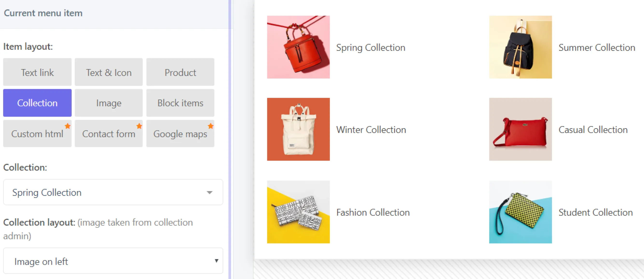Image resolution: width=644 pixels, height=279 pixels.
Task: Choose the Contact form layout
Action: 109,134
